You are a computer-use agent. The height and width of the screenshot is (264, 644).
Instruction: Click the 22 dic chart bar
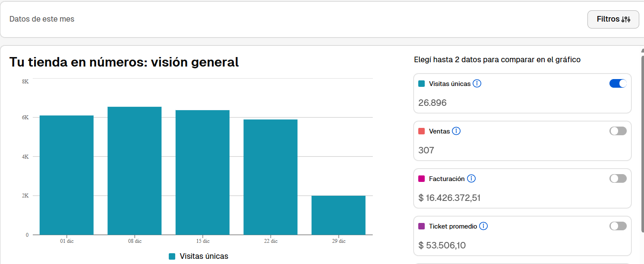coord(270,177)
